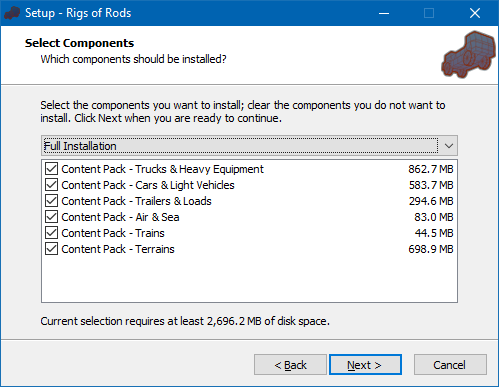This screenshot has height=387, width=499.
Task: Click the 'Select Components' heading
Action: (x=79, y=43)
